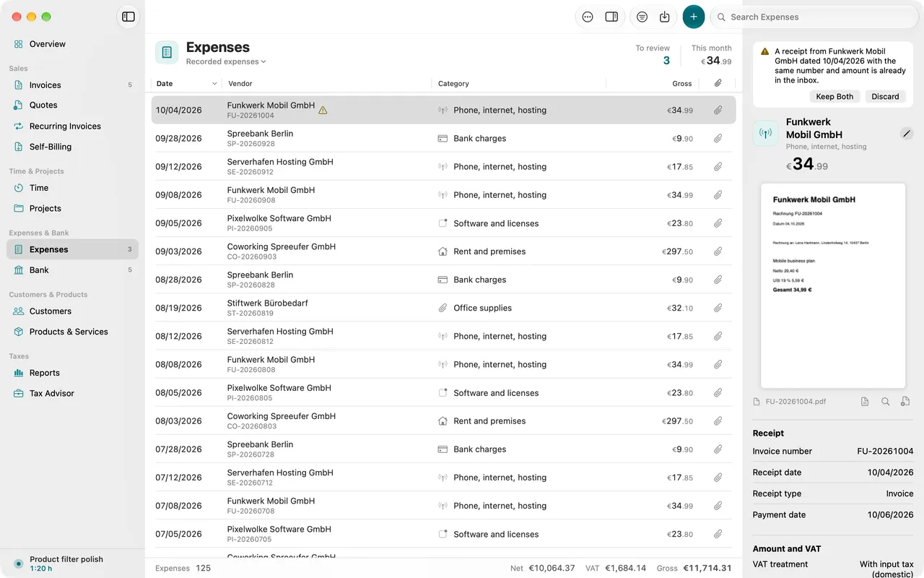Toggle the right inspector panel

611,17
